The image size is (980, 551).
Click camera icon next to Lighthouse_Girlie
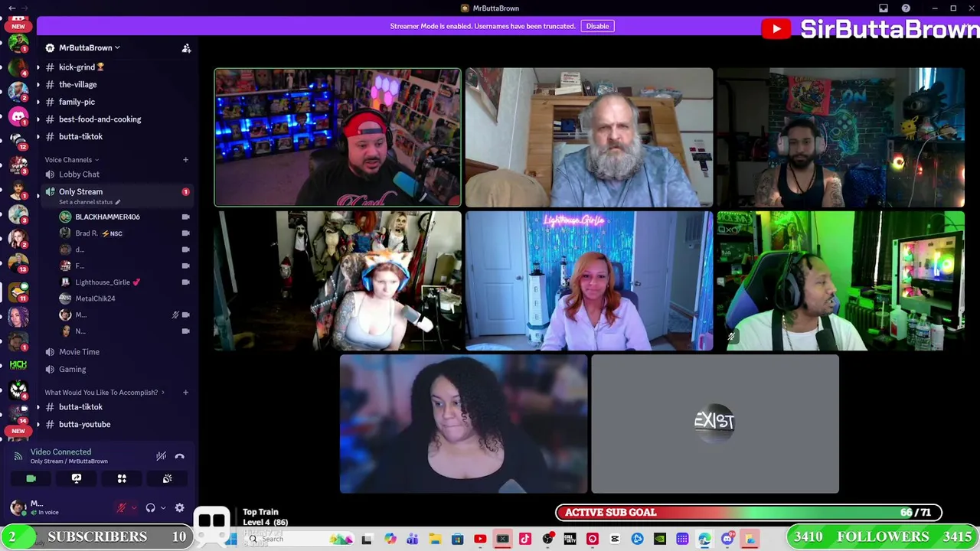click(185, 282)
